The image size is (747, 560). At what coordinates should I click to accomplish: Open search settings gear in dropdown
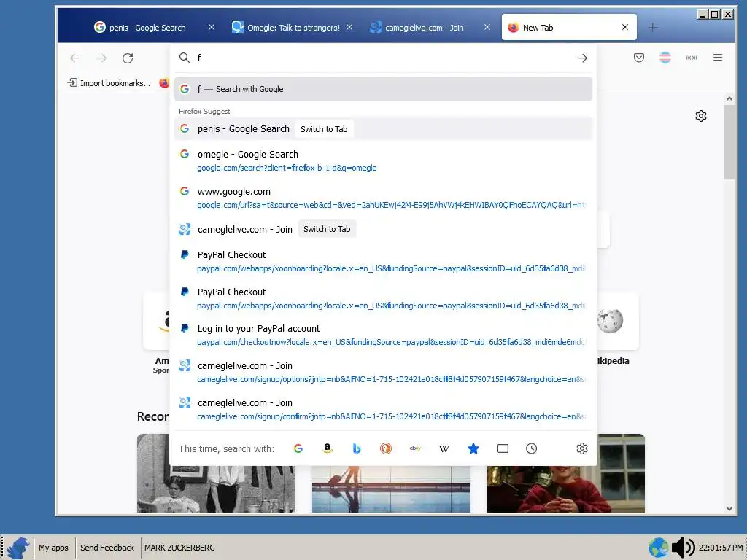coord(581,448)
